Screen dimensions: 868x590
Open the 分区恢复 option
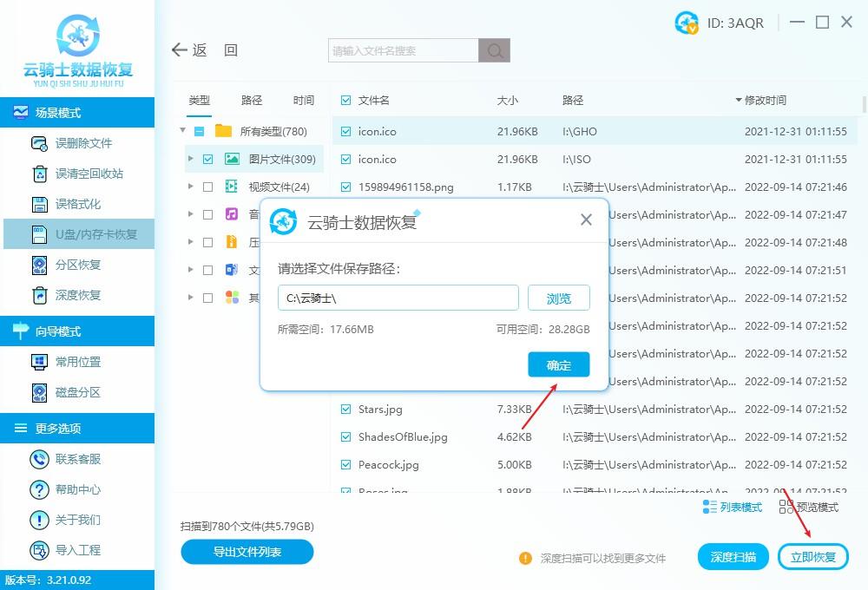click(x=77, y=265)
